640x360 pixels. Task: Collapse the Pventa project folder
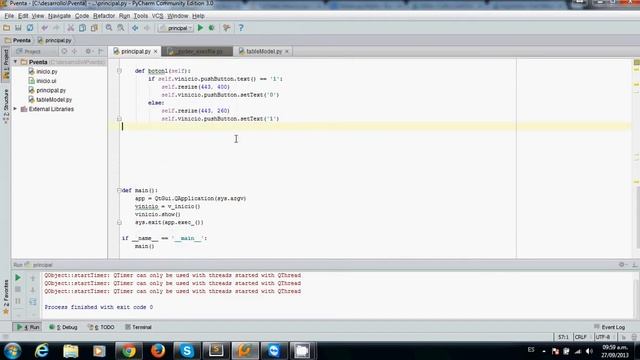pos(16,62)
